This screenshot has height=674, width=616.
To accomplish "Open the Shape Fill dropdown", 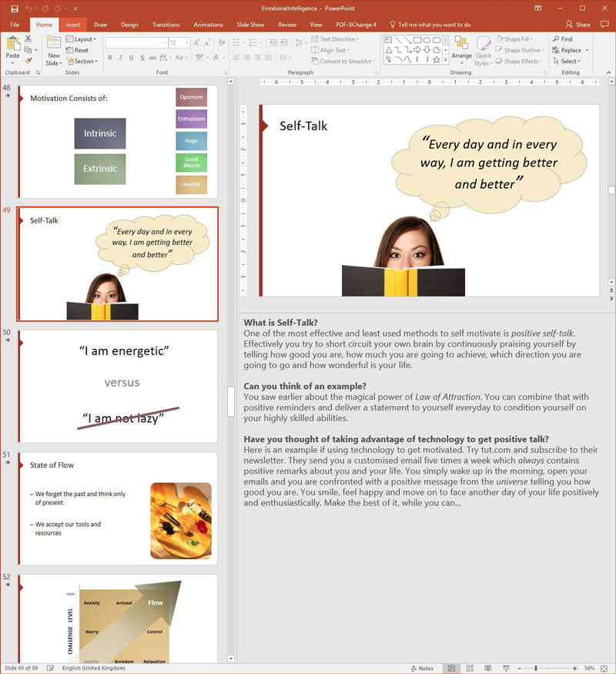I will 514,39.
